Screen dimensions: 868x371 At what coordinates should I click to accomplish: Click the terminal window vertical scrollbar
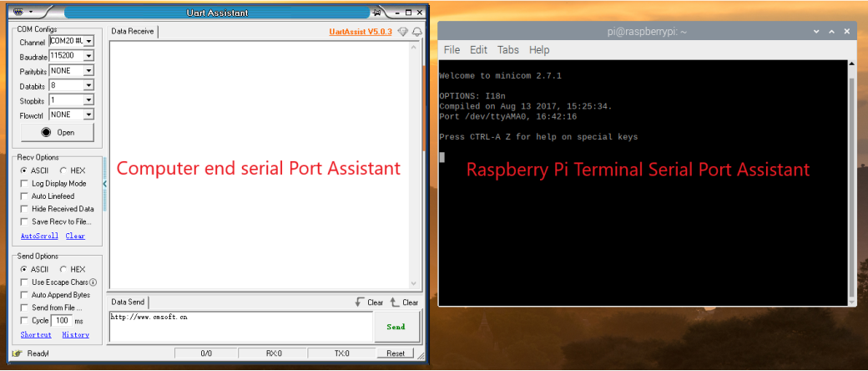tap(850, 184)
